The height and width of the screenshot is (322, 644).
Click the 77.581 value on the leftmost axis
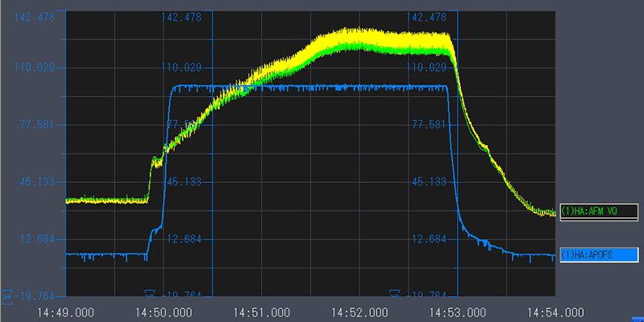click(x=37, y=124)
